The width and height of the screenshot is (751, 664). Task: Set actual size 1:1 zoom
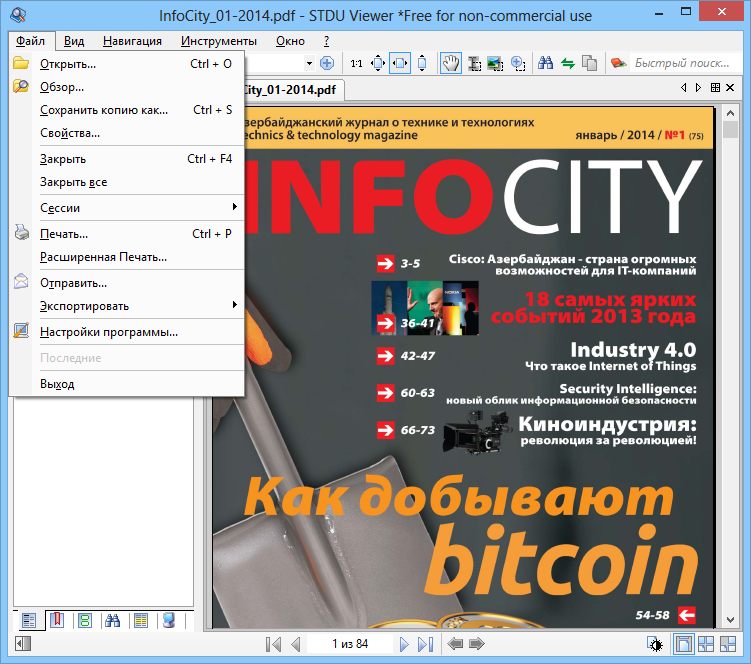356,63
